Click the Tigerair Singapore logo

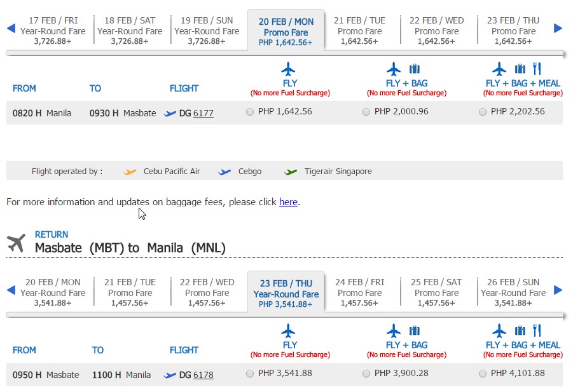coord(291,171)
